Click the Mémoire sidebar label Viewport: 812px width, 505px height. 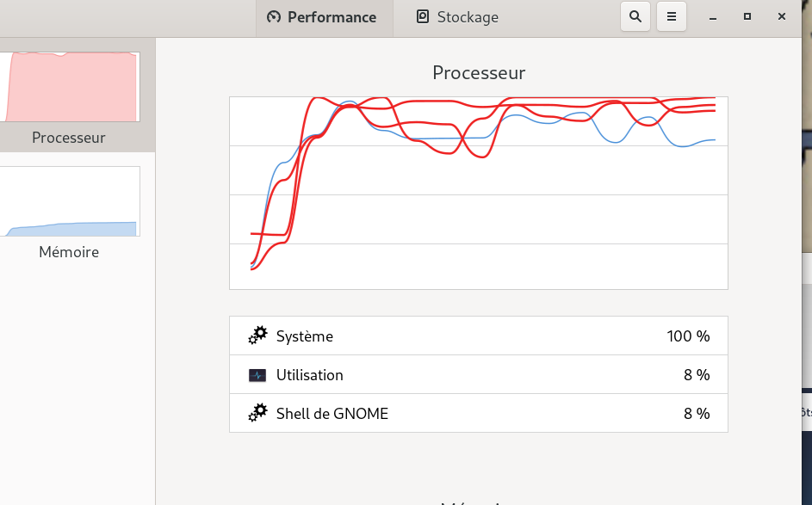(x=68, y=252)
